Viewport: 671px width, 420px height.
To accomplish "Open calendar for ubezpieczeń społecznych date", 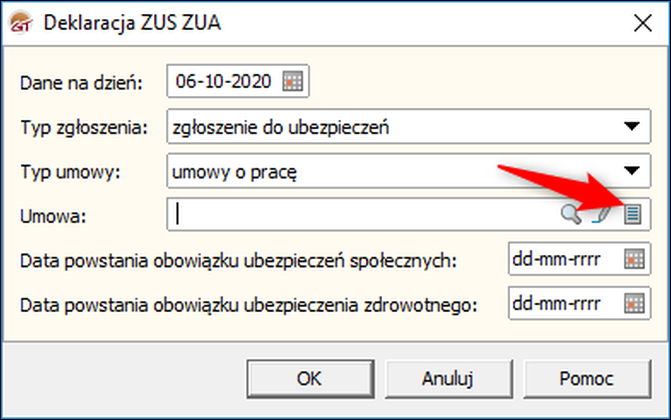I will click(x=634, y=259).
